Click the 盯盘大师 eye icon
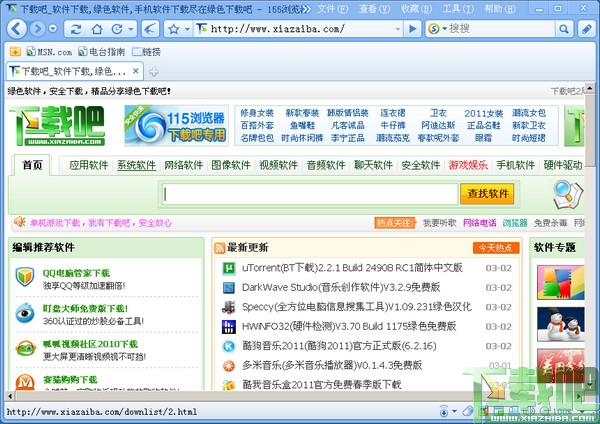Viewport: 600px width, 424px height. (x=25, y=313)
